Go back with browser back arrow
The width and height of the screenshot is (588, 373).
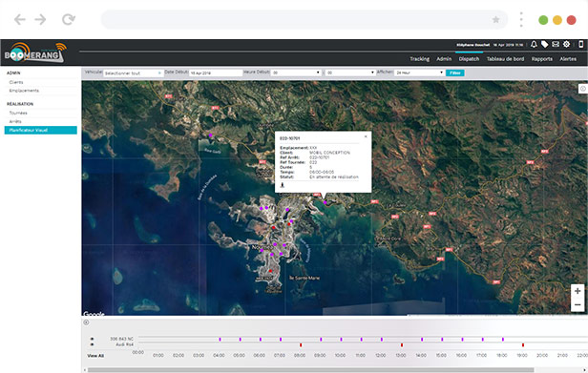(19, 19)
